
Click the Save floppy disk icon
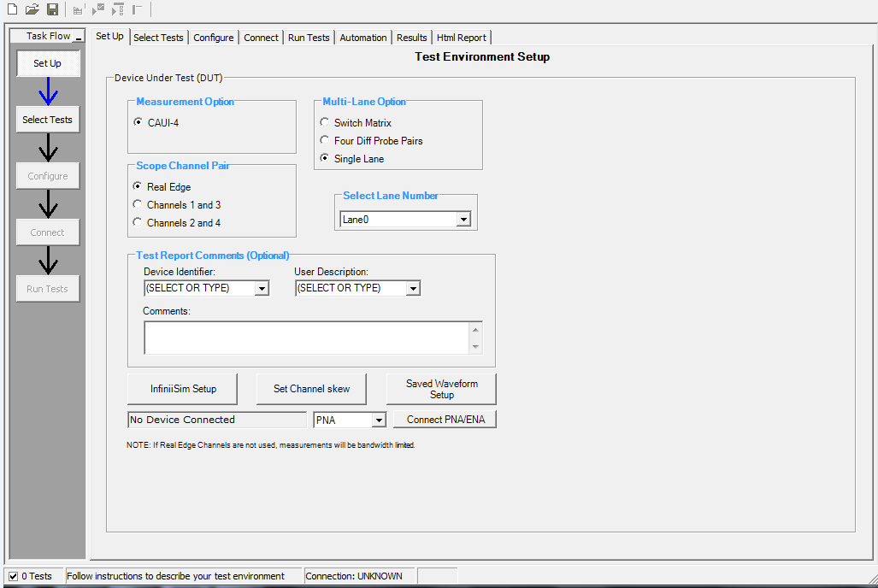(52, 9)
